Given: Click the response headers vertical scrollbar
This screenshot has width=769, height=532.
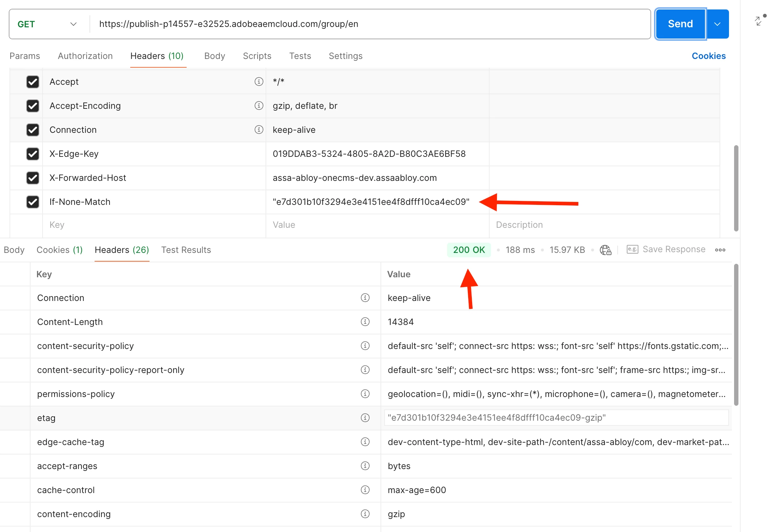Looking at the screenshot, I should pos(736,335).
